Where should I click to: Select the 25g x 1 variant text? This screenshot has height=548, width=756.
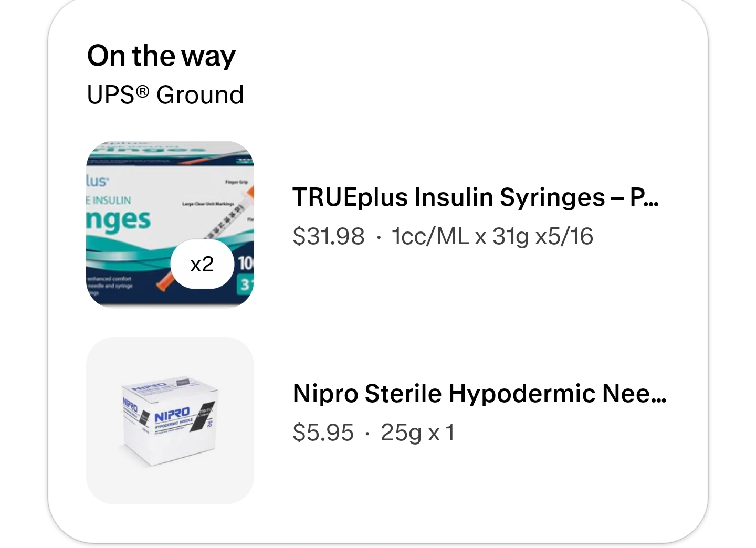click(x=417, y=433)
